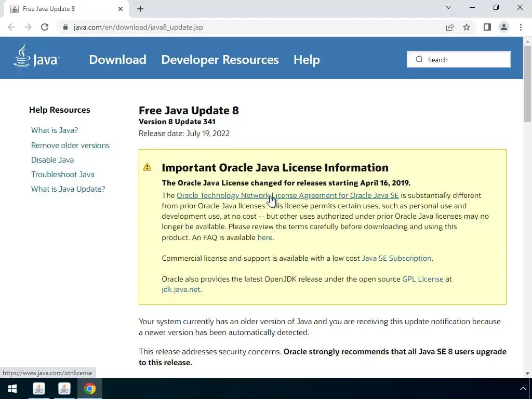The height and width of the screenshot is (399, 532).
Task: Reload the Java update page
Action: coord(45,27)
